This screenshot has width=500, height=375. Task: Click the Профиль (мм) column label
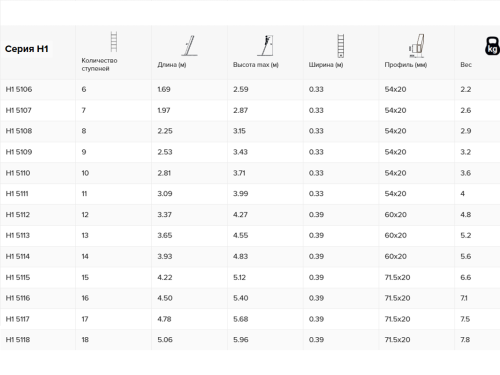point(406,65)
